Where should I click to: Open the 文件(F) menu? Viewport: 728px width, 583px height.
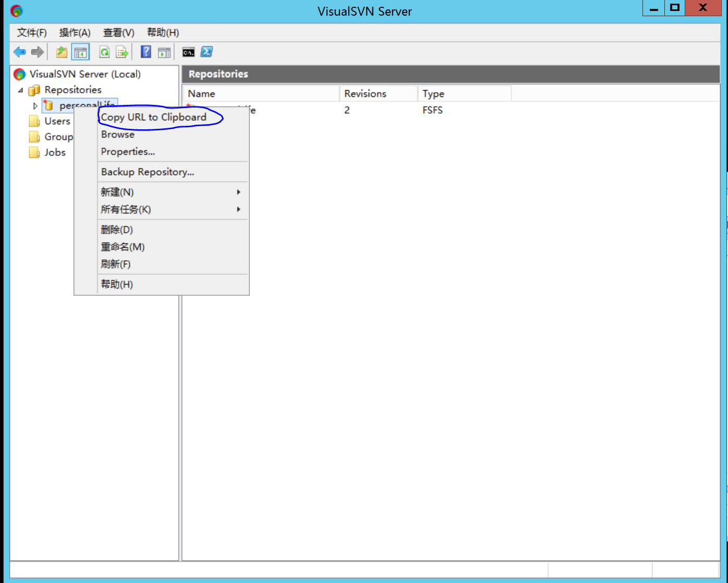tap(32, 33)
